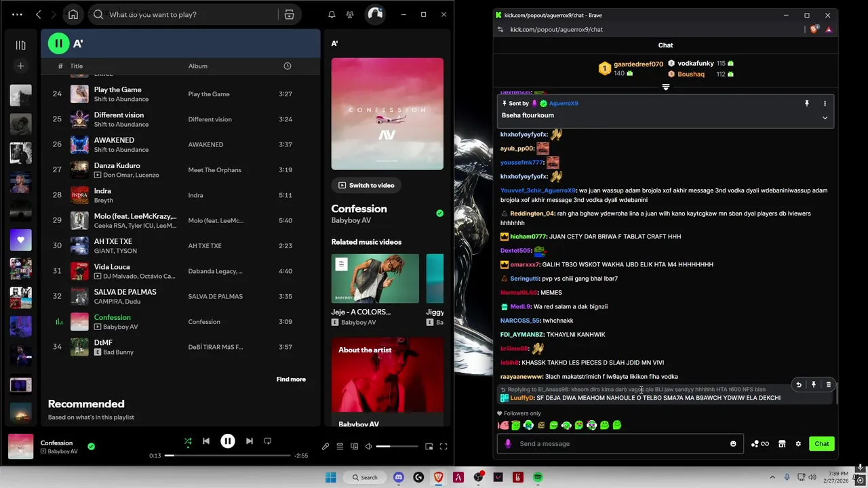Viewport: 868px width, 488px height.
Task: Open Friend Activity icon in Spotify
Action: tap(350, 14)
